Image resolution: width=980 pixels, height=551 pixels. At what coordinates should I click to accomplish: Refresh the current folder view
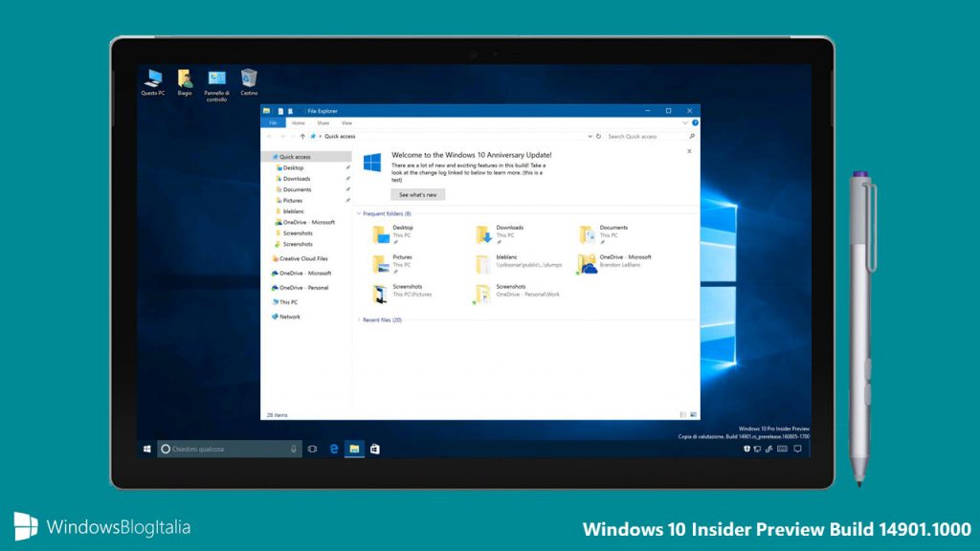click(598, 136)
